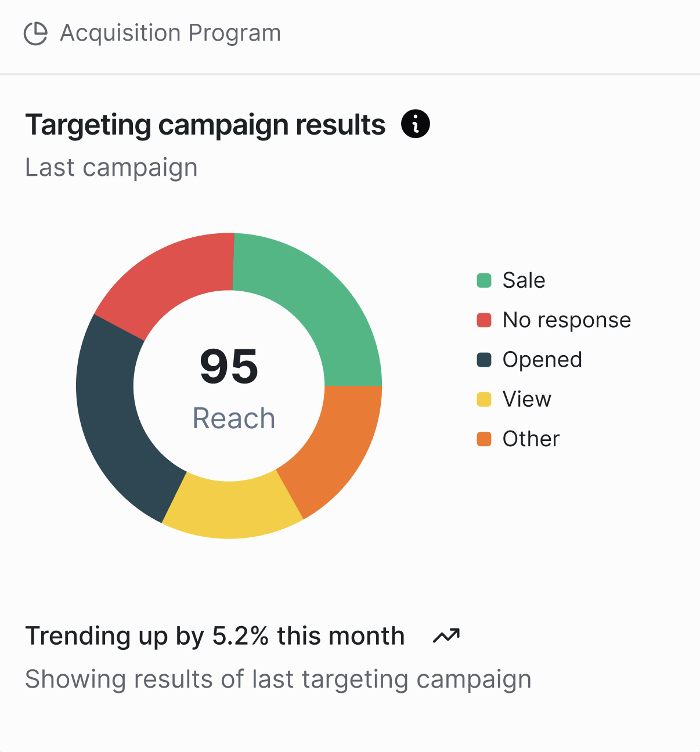Click the Other legend label
700x752 pixels.
(x=531, y=439)
